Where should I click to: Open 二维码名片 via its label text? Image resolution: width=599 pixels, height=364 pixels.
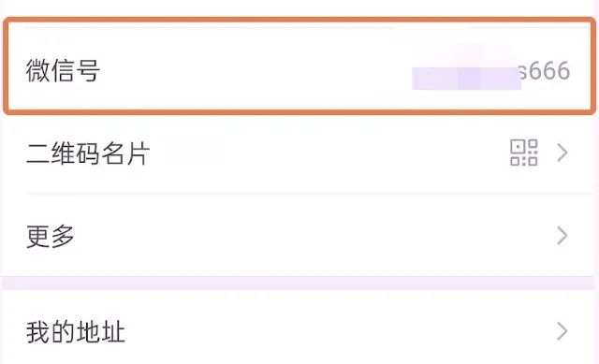pyautogui.click(x=88, y=153)
